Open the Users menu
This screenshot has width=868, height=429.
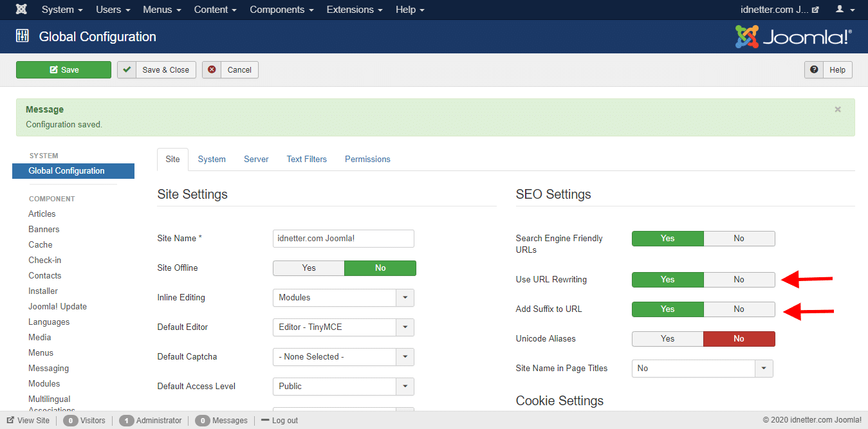click(x=113, y=10)
